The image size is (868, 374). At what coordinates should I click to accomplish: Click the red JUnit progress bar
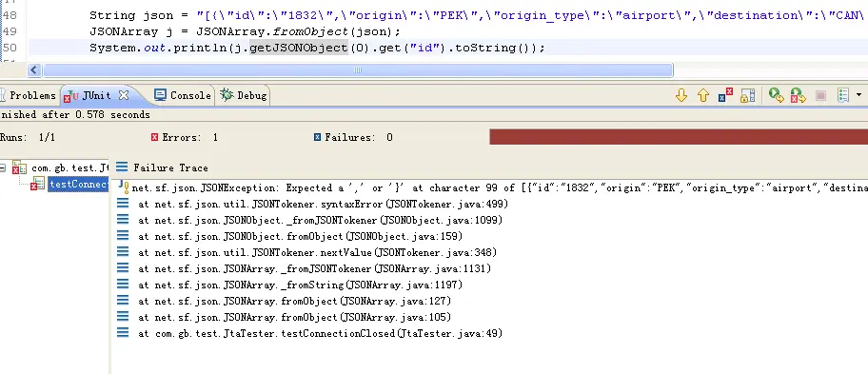pos(679,137)
